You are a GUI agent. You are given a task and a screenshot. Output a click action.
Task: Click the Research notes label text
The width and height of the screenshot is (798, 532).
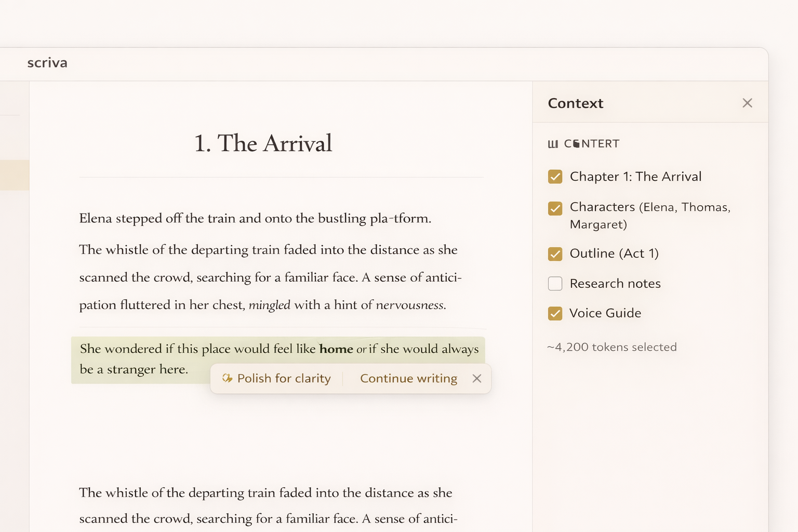point(615,284)
